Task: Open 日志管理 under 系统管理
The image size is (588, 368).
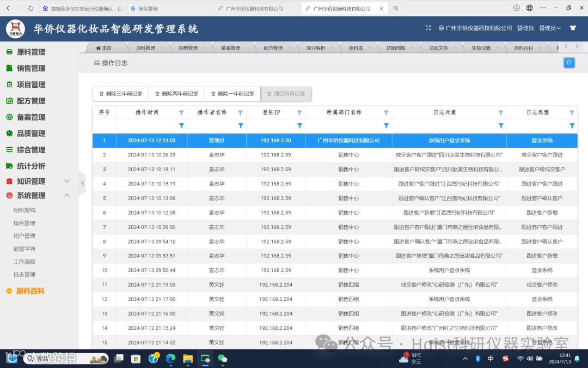Action: click(x=24, y=274)
